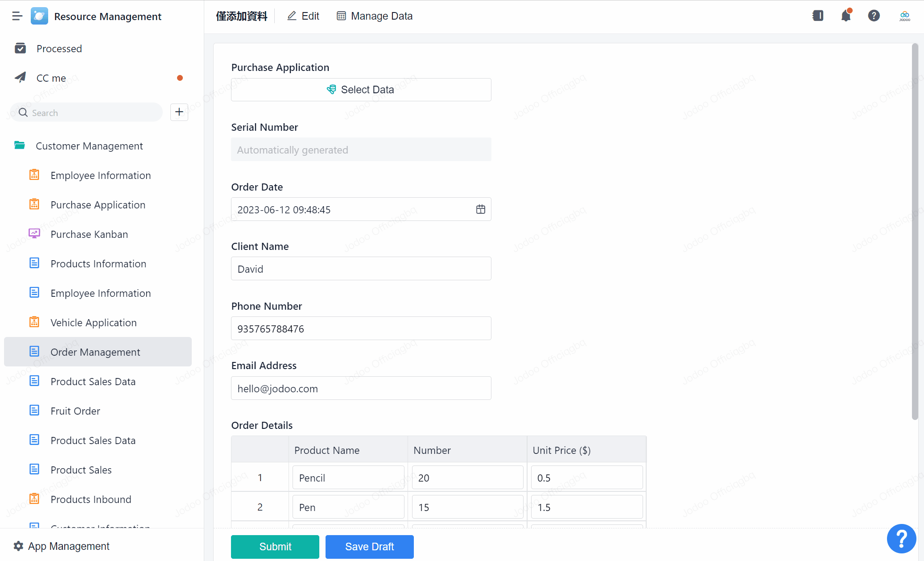Open the Order Date calendar picker icon

pos(480,209)
